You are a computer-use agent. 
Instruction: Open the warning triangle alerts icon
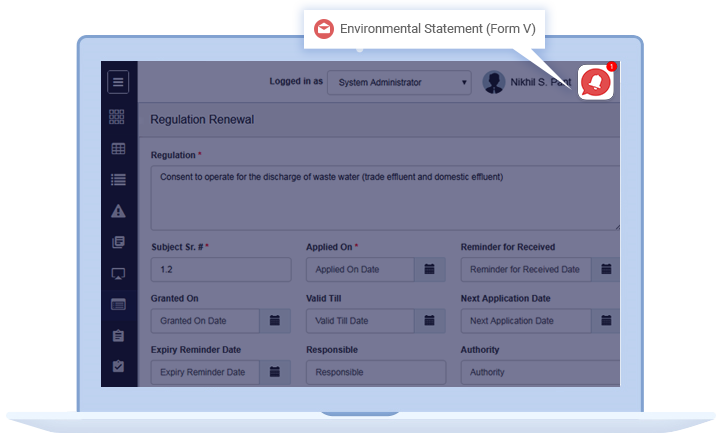click(118, 211)
